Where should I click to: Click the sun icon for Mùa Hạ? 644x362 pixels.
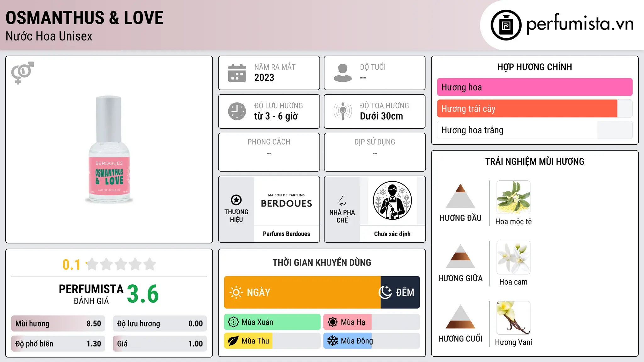(x=333, y=322)
